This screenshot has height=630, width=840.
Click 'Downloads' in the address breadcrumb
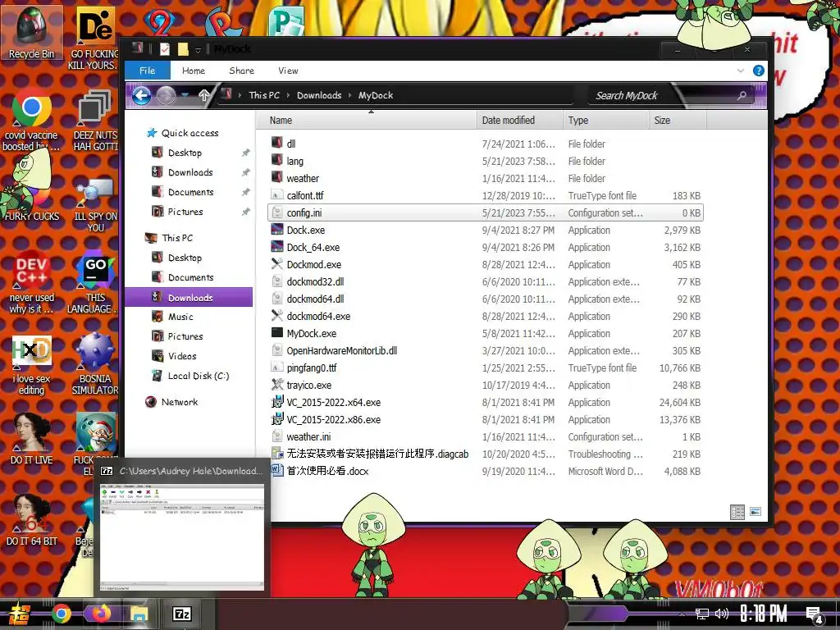pos(319,95)
